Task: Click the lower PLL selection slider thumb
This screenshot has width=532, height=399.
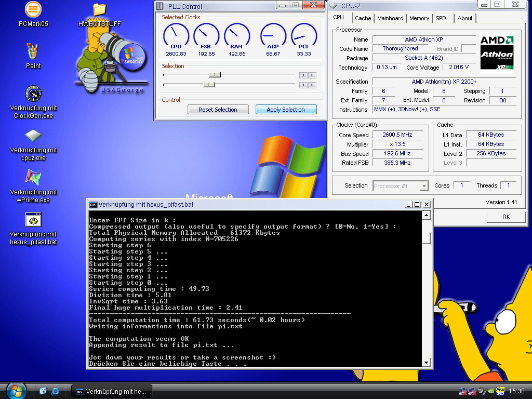Action: [209, 85]
